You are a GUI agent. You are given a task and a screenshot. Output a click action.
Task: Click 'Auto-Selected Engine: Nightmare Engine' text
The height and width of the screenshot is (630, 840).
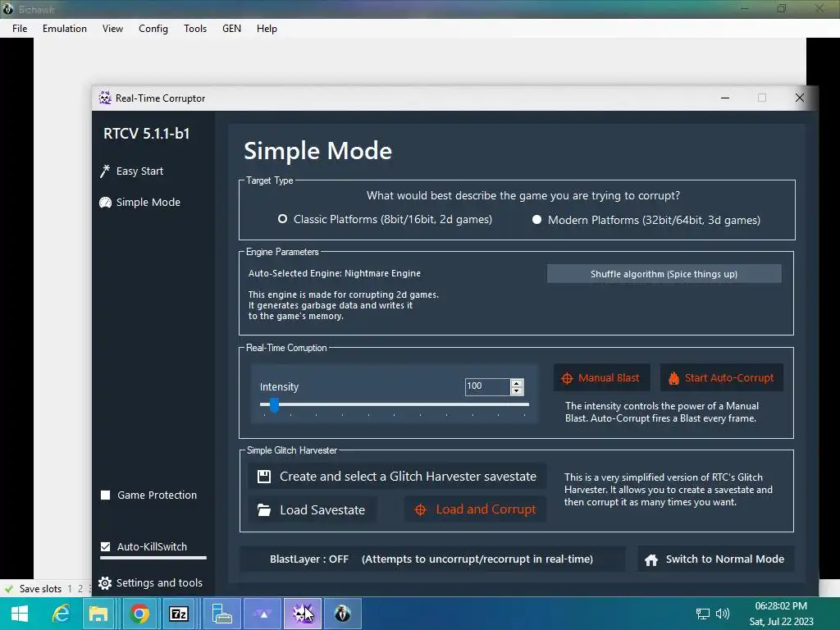[335, 273]
